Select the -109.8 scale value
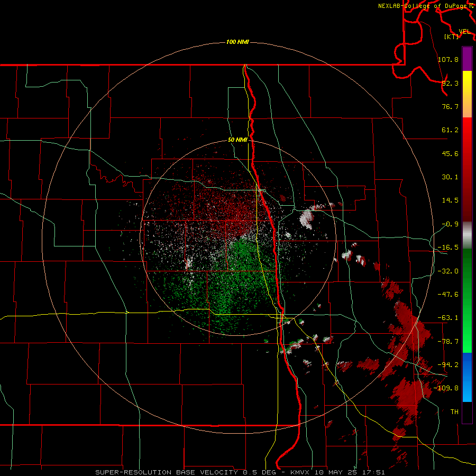Screen dimensions: 476x476 coord(446,388)
